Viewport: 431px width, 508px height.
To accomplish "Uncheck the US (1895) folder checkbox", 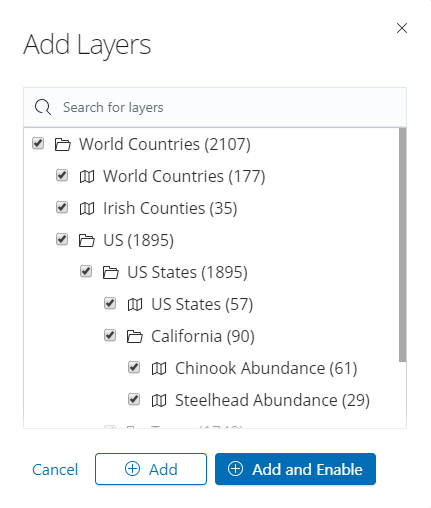I will [62, 240].
